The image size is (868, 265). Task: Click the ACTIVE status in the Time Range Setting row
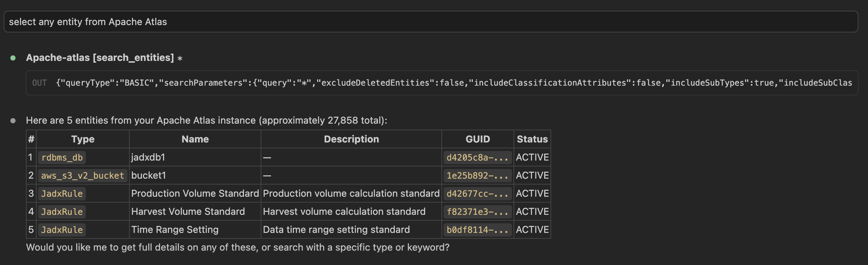[x=532, y=230]
